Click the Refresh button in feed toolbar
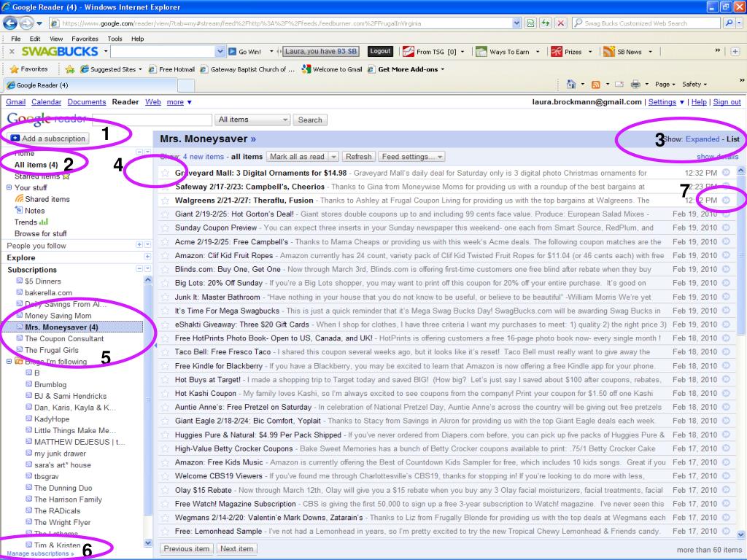 coord(358,157)
